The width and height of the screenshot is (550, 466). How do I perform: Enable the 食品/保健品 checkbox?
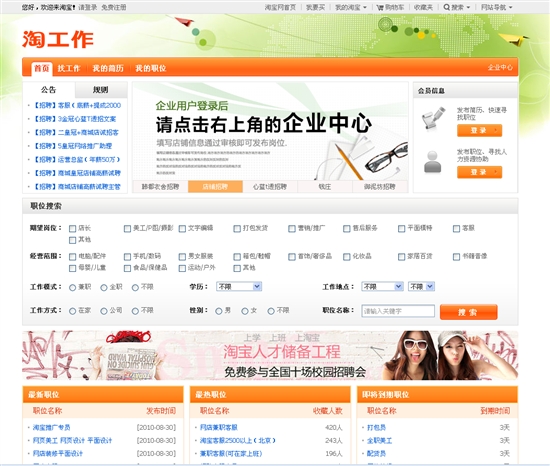(127, 269)
